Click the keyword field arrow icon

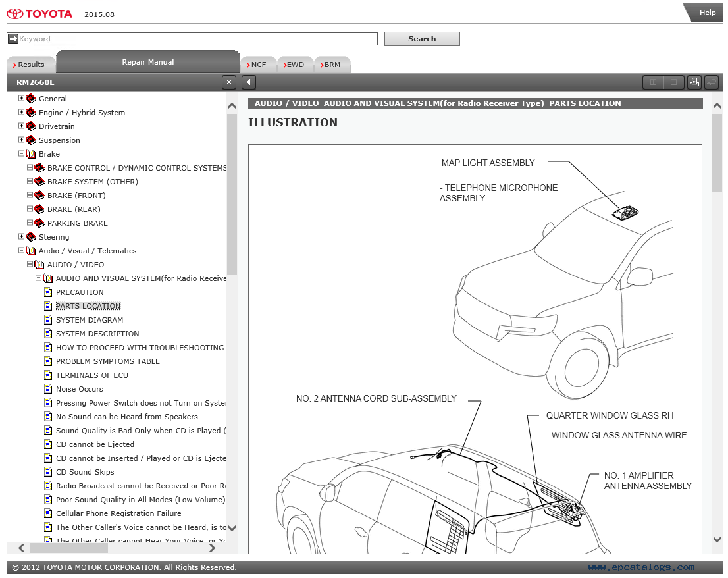(x=13, y=39)
